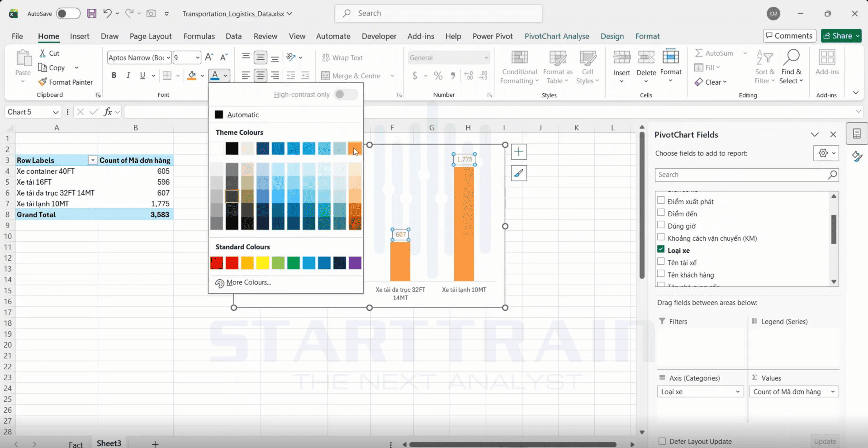Check the Điểm xuất phát field

pos(661,200)
